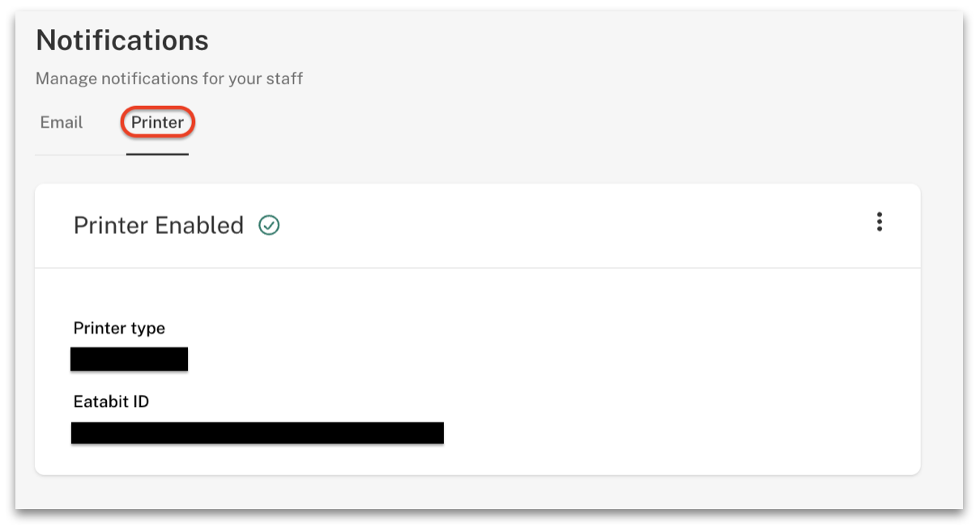
Task: Click the blank card header area beside Printer Enabled
Action: pos(567,225)
